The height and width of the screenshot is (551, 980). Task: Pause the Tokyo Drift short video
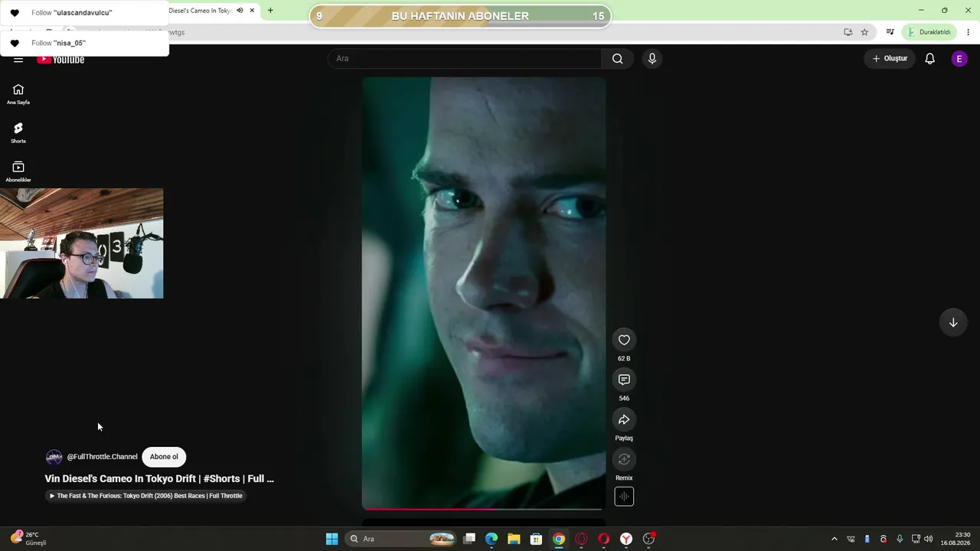click(x=484, y=292)
